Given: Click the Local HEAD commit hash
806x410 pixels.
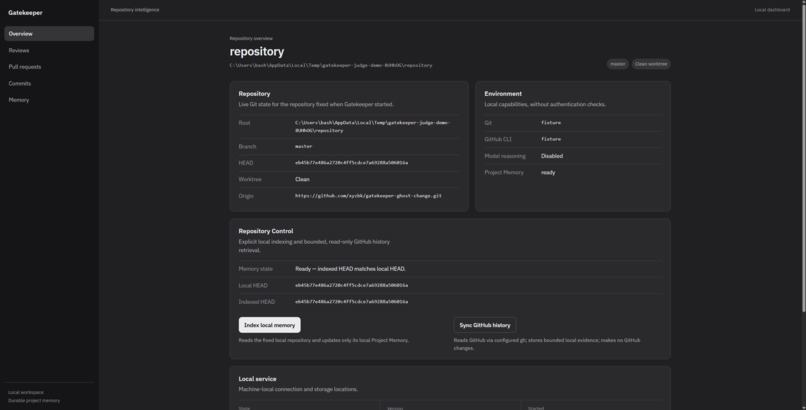Looking at the screenshot, I should 352,285.
